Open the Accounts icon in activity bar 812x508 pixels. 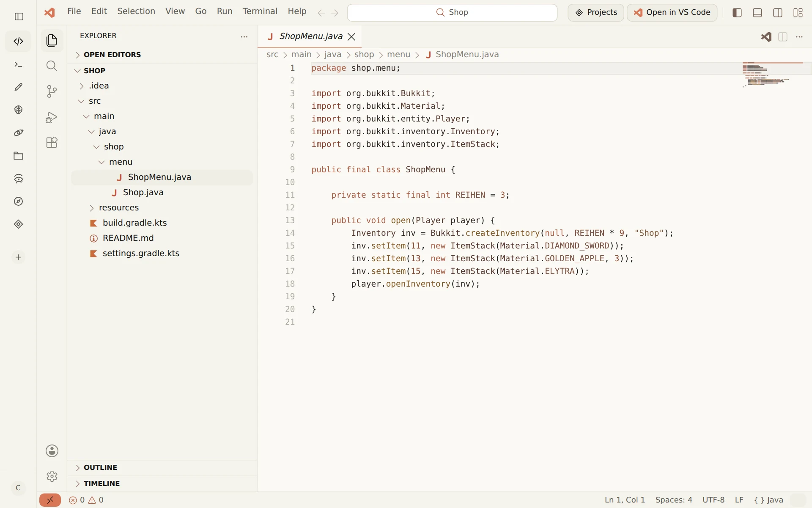(52, 451)
